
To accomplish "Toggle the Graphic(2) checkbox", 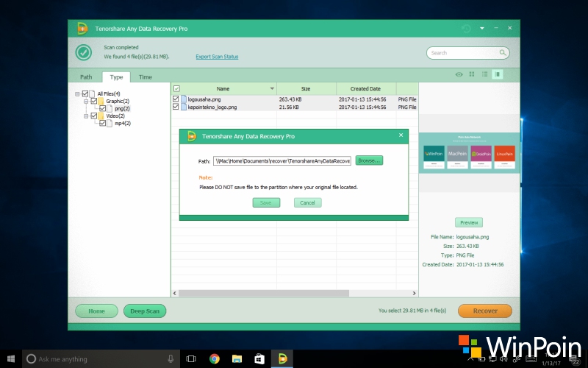I will tap(94, 101).
